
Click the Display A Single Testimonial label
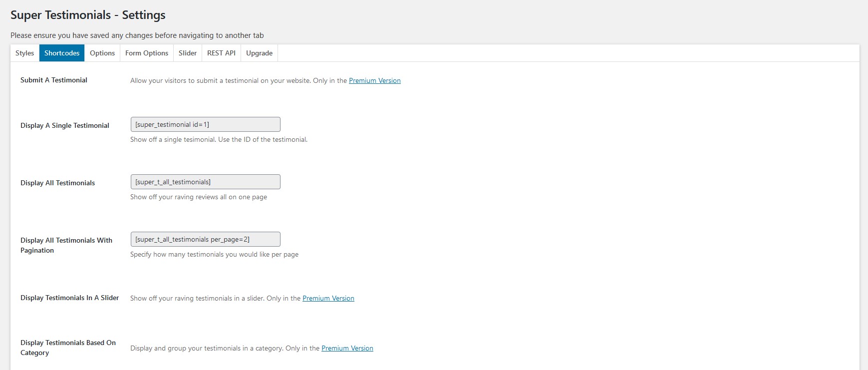pos(65,125)
